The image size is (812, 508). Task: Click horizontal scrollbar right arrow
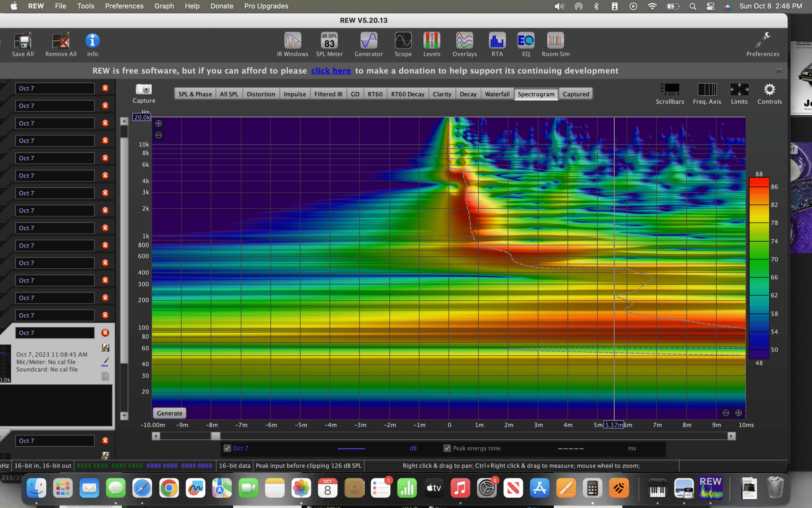click(732, 436)
